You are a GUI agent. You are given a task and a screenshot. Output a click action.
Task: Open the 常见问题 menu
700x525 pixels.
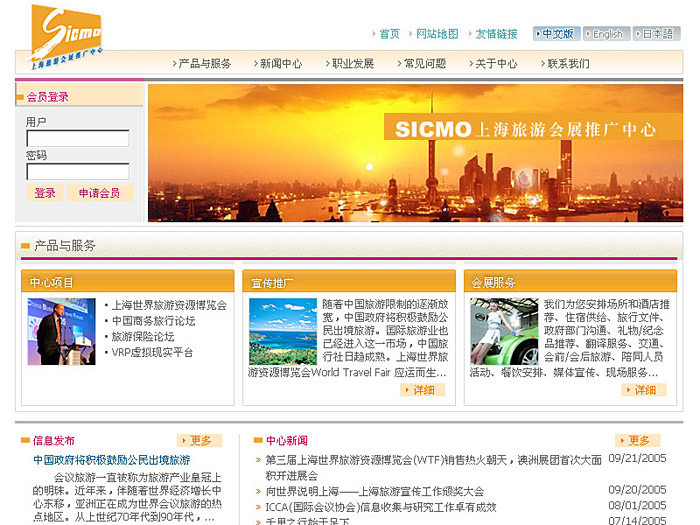(425, 63)
